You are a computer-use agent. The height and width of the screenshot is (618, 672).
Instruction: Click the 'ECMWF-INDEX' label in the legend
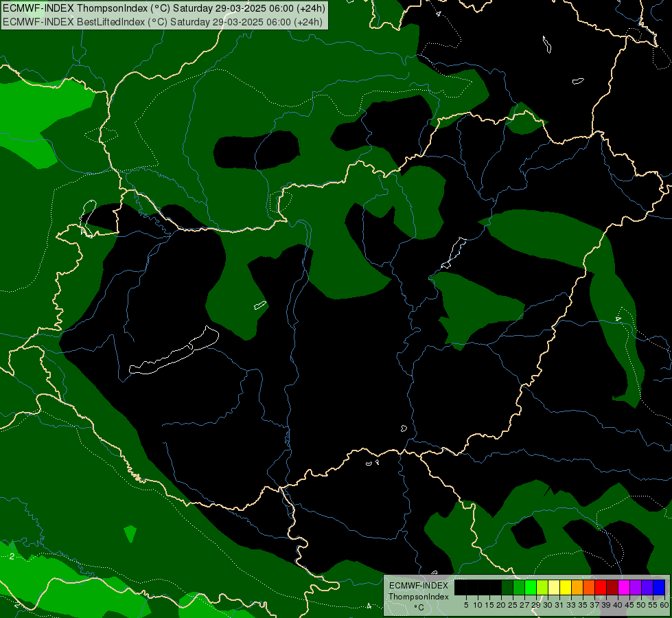click(x=419, y=586)
